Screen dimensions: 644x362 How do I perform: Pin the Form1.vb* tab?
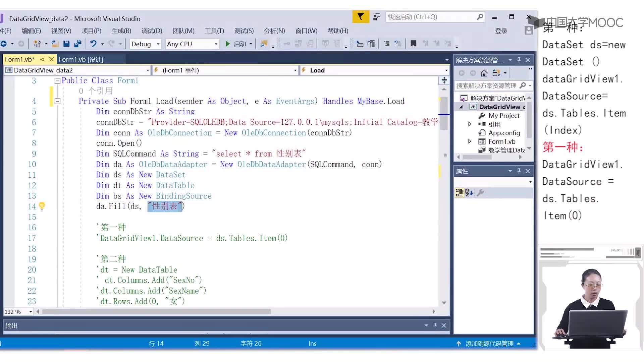click(x=42, y=59)
